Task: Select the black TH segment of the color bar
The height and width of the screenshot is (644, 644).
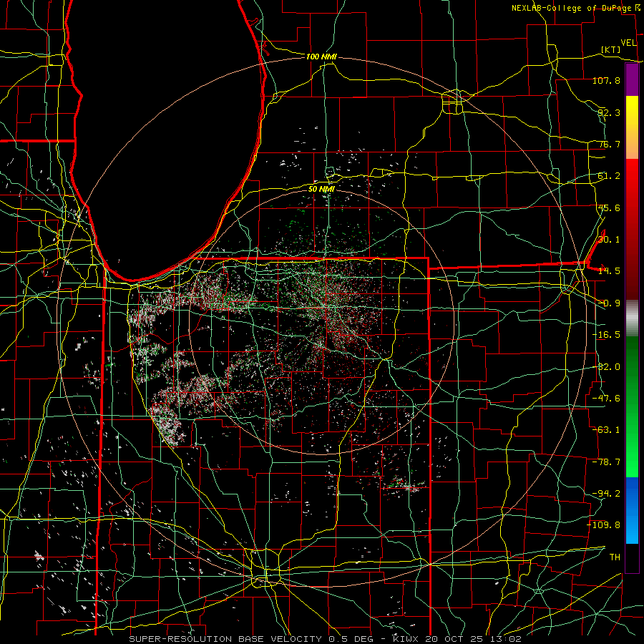Action: 632,557
